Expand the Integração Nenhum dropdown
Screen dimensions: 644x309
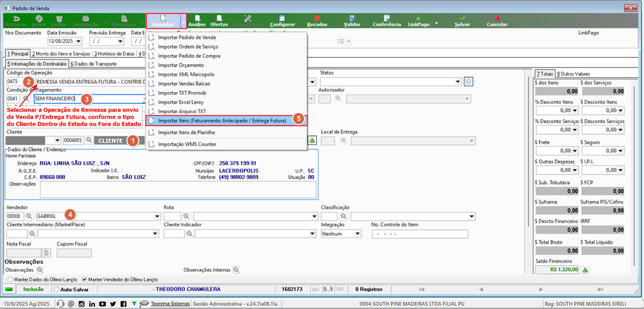[358, 234]
